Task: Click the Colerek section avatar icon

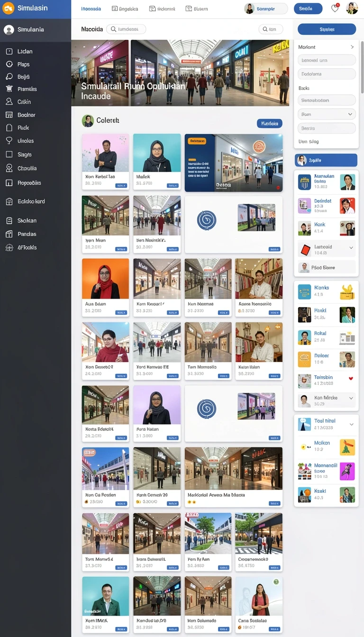Action: point(88,121)
